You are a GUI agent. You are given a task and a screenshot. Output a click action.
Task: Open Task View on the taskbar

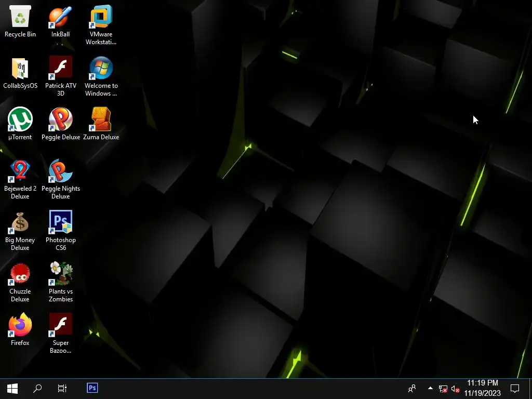tap(62, 389)
